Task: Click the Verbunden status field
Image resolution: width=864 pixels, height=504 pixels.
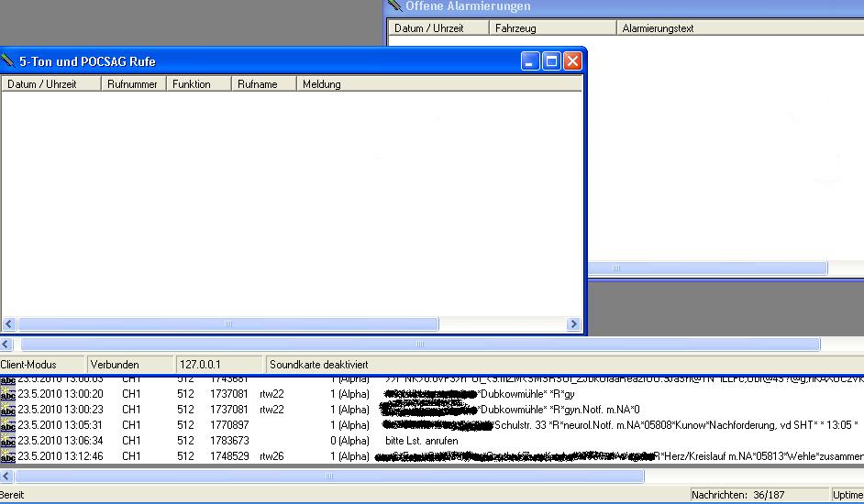Action: 130,364
